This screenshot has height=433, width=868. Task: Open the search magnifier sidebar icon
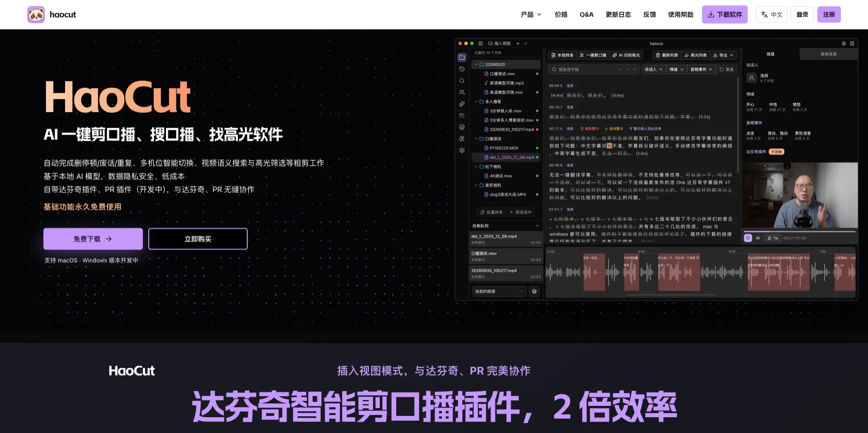tap(462, 81)
